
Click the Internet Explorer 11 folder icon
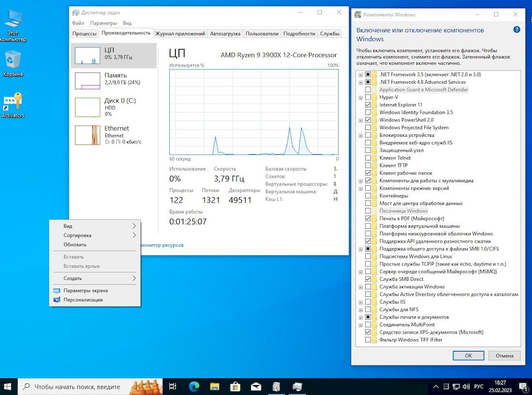coord(374,105)
